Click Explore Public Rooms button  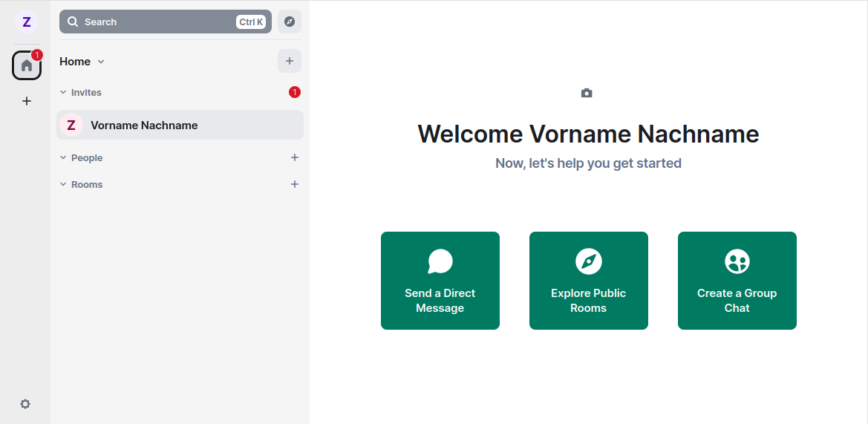[589, 281]
